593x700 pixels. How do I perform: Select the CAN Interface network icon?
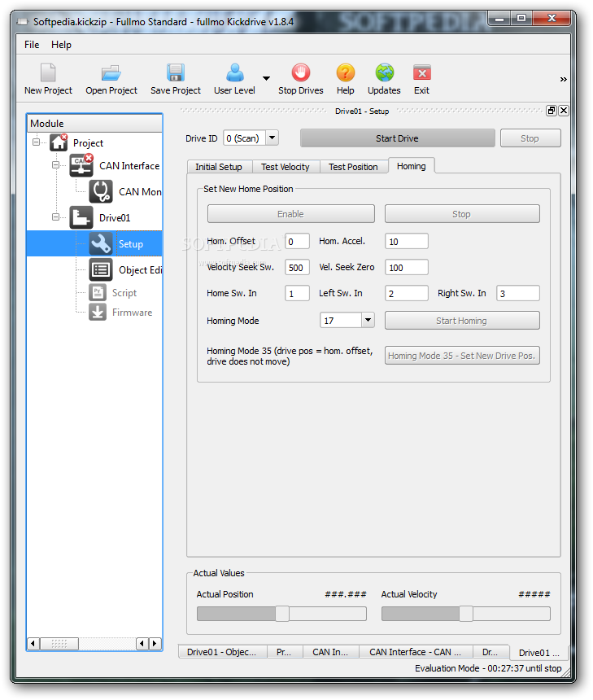point(81,165)
